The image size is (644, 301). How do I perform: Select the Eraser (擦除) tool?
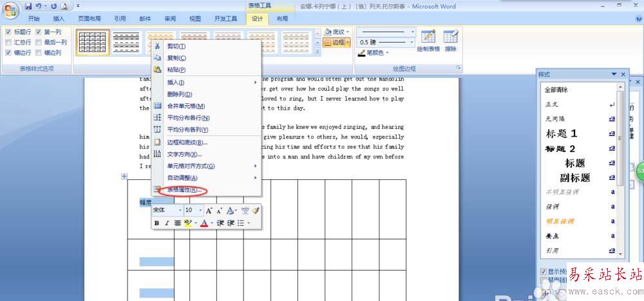pos(451,39)
